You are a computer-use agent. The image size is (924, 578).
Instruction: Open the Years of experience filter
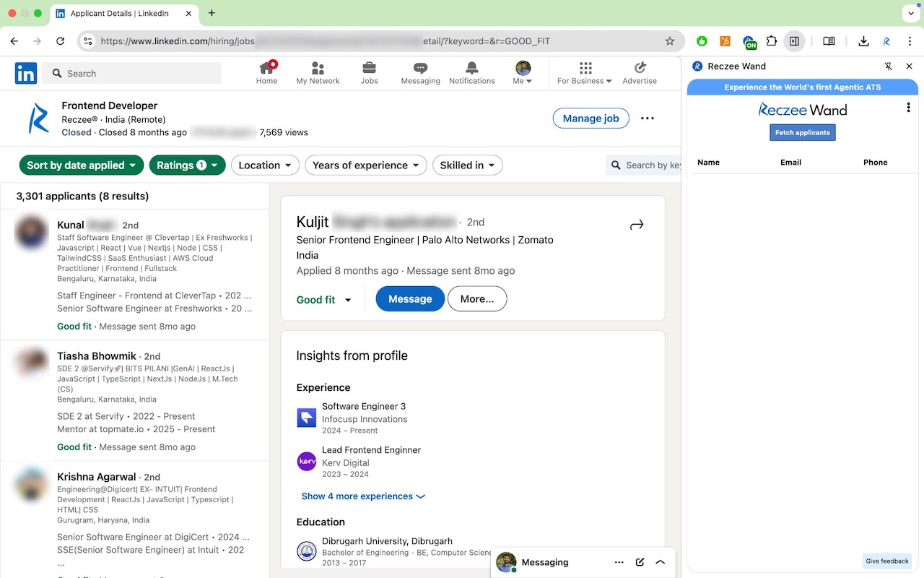coord(365,165)
